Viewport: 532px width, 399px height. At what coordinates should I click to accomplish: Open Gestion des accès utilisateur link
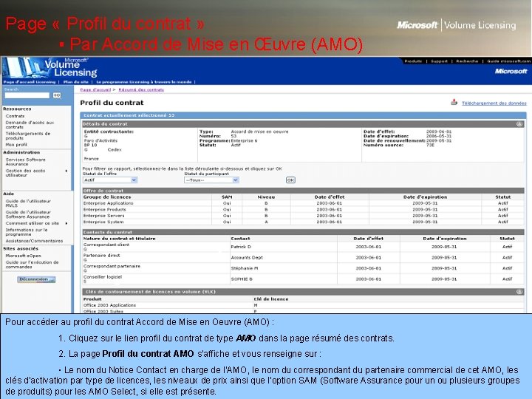25,173
